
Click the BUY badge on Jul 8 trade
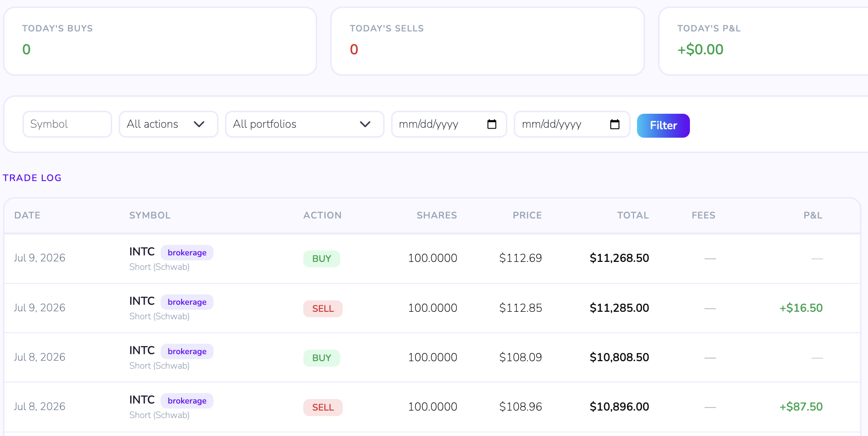coord(322,358)
